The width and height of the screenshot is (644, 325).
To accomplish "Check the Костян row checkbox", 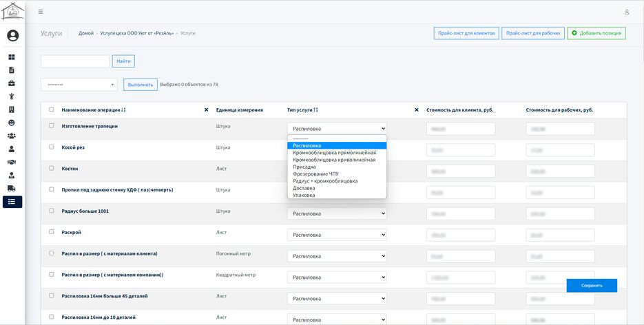I will coord(52,168).
